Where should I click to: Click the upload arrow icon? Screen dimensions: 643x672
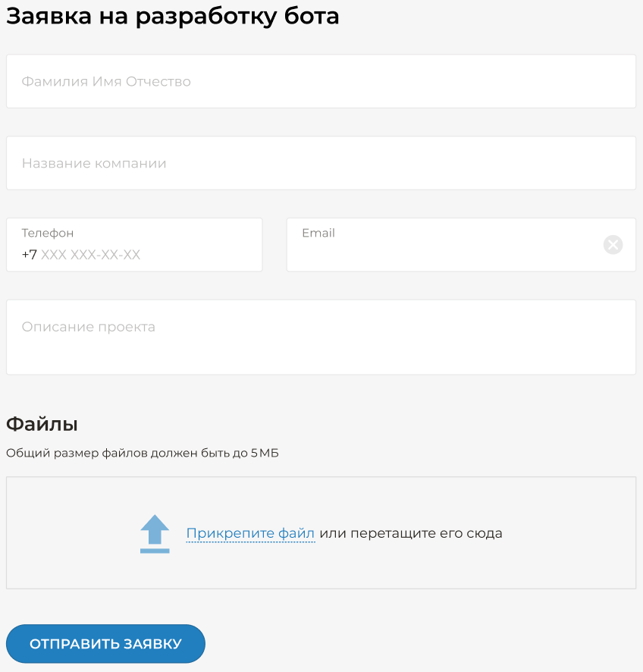pos(155,534)
